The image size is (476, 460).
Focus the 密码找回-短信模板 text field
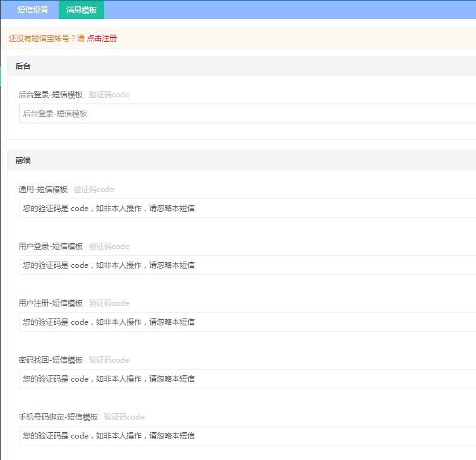coord(246,379)
